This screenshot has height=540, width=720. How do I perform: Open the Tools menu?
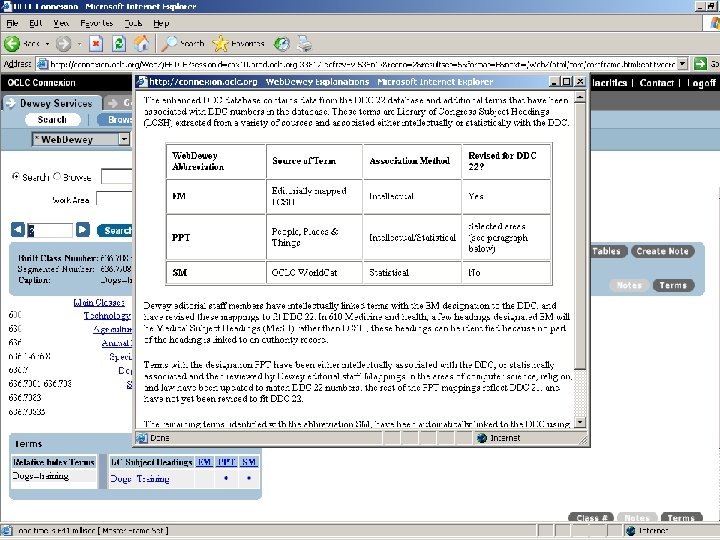133,23
